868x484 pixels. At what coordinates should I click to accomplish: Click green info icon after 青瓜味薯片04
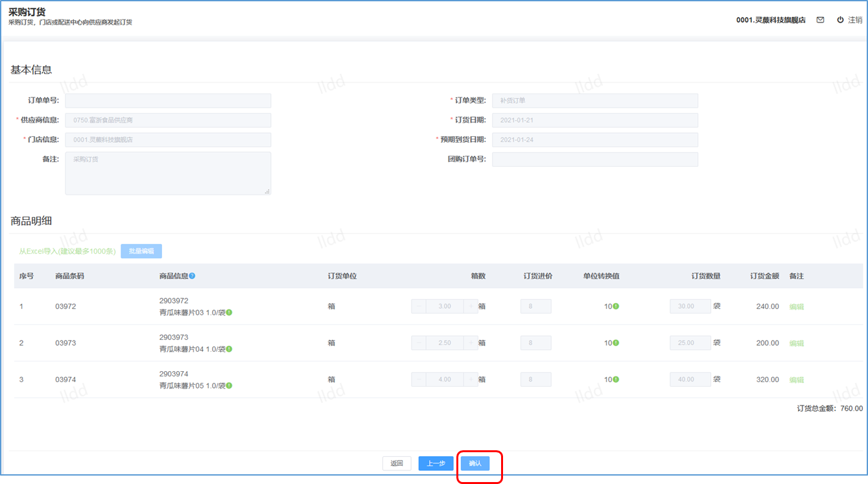pos(229,349)
